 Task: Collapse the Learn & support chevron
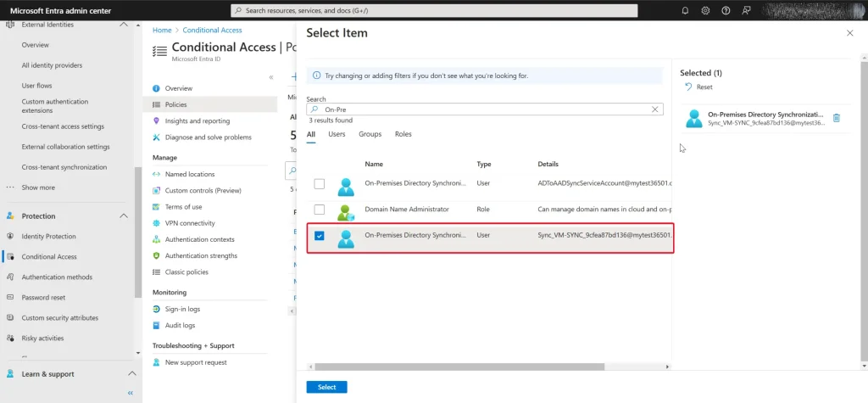pyautogui.click(x=131, y=374)
